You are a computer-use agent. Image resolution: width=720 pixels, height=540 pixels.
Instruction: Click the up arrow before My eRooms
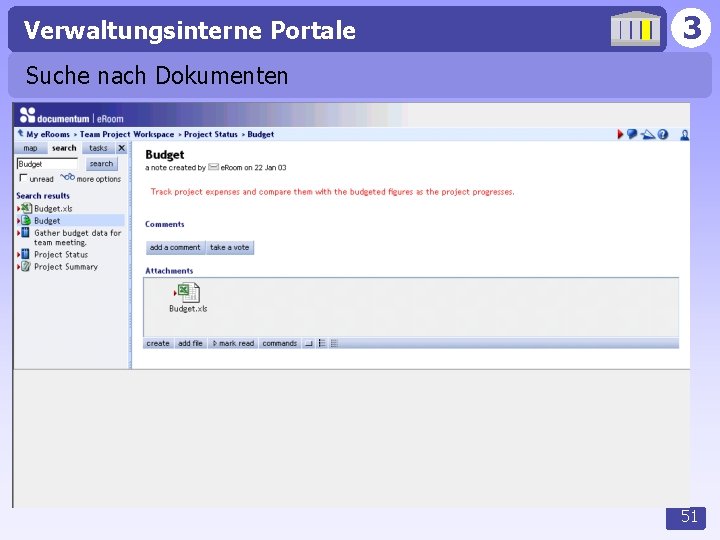click(x=20, y=134)
